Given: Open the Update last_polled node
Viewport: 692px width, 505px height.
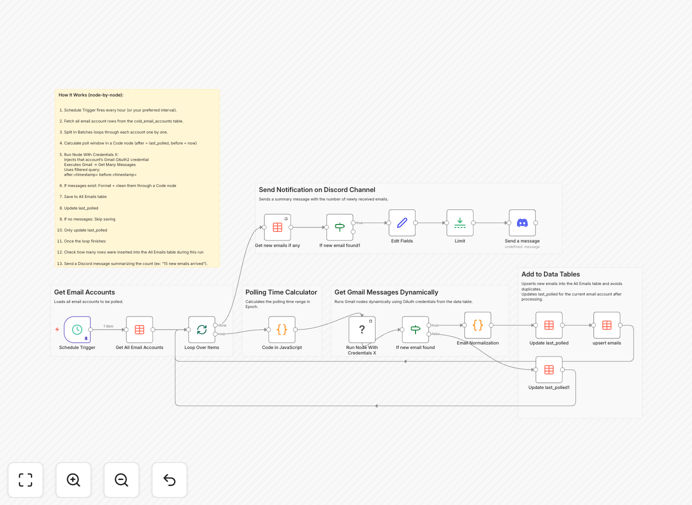Looking at the screenshot, I should [549, 325].
